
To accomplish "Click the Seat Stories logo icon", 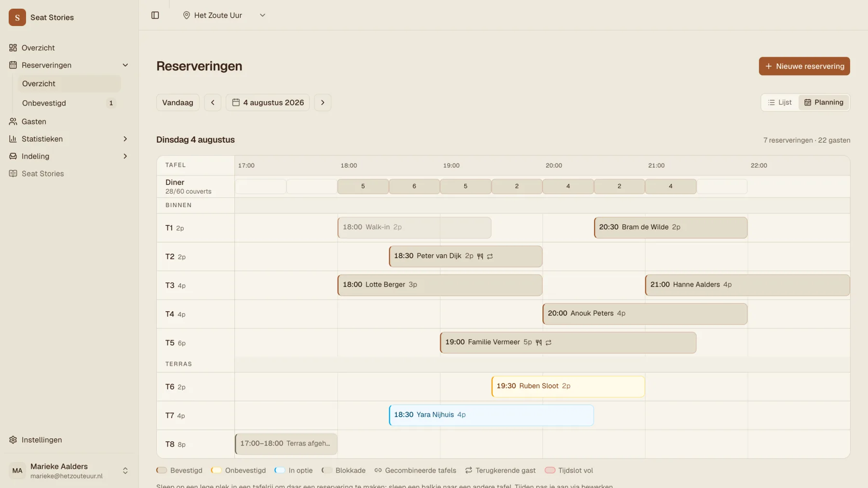I will pyautogui.click(x=17, y=17).
